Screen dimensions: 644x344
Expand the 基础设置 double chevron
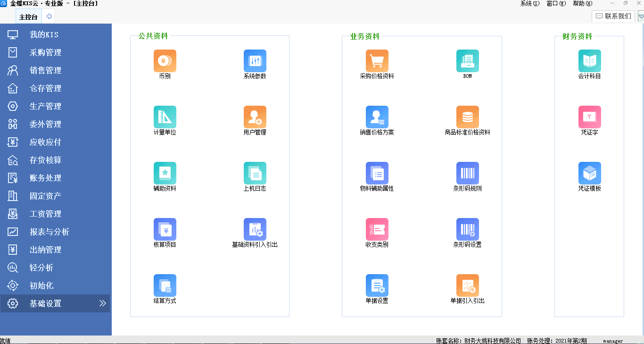[102, 303]
